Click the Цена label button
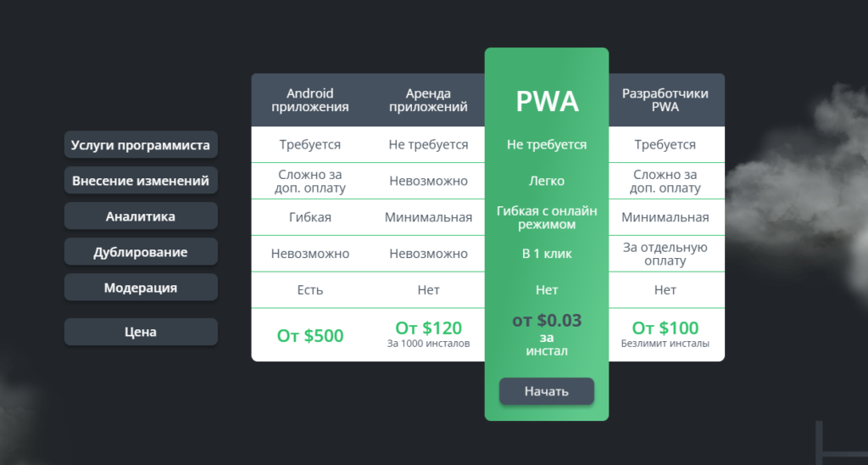 pyautogui.click(x=141, y=332)
